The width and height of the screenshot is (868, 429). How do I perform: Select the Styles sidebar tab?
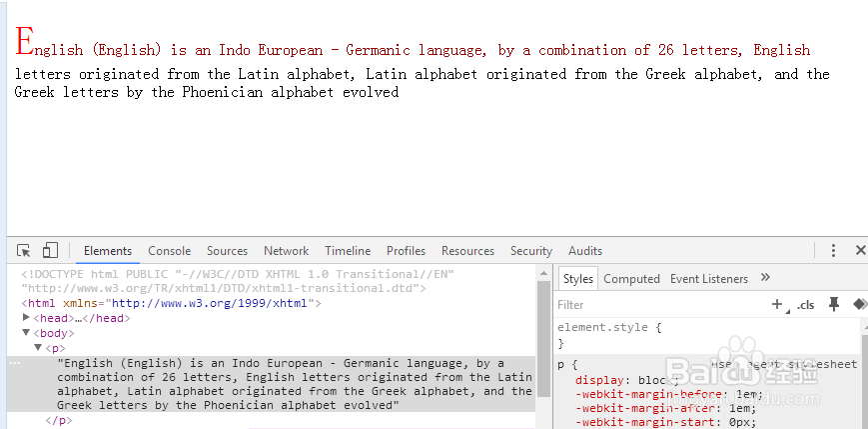[578, 279]
